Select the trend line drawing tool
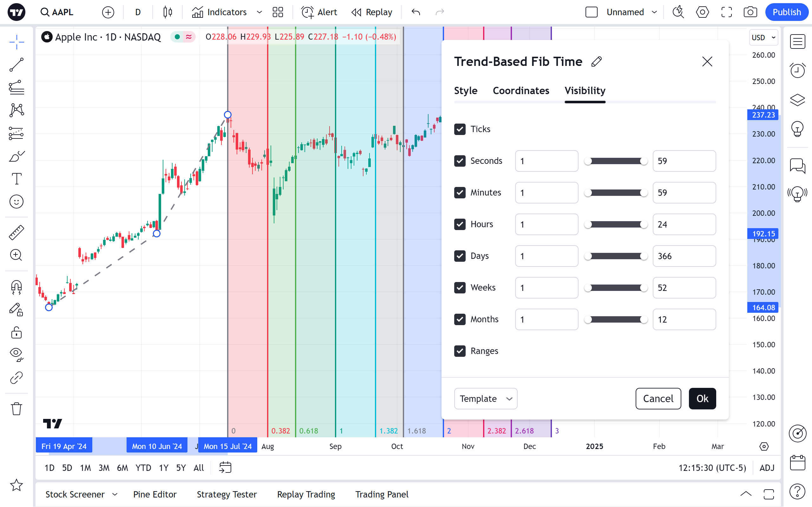The image size is (812, 507). click(16, 64)
